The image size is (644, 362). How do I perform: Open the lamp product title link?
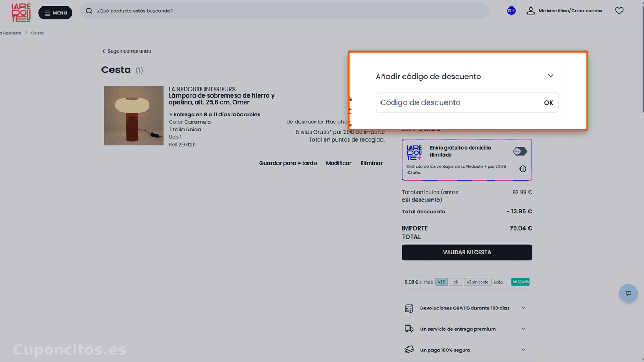(222, 99)
